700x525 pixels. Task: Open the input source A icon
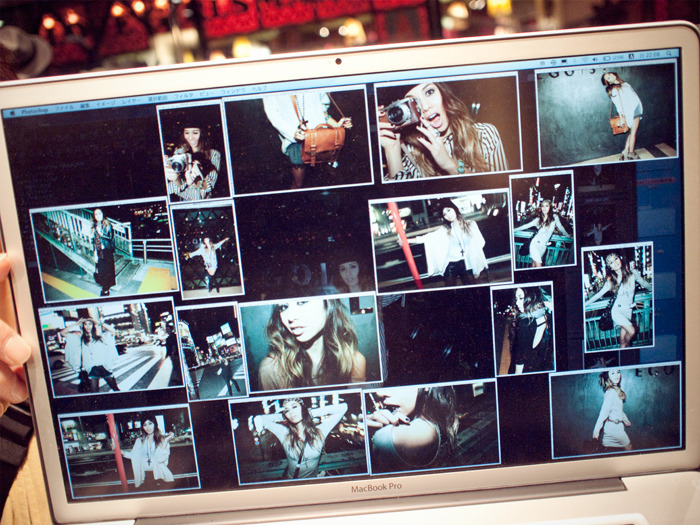[x=631, y=56]
